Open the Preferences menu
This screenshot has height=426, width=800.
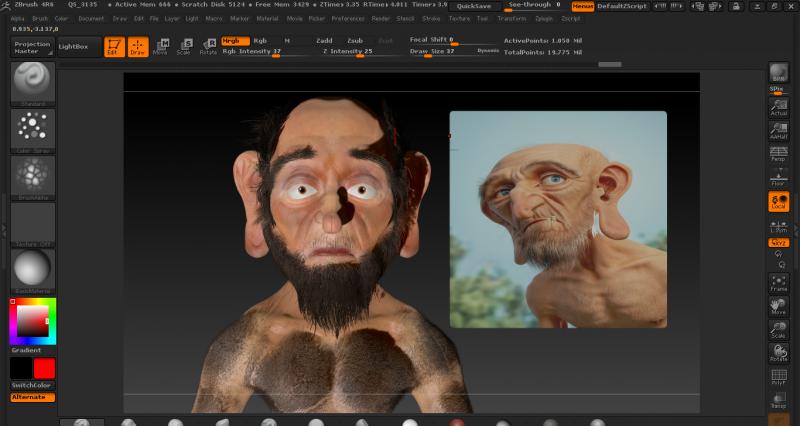click(348, 18)
